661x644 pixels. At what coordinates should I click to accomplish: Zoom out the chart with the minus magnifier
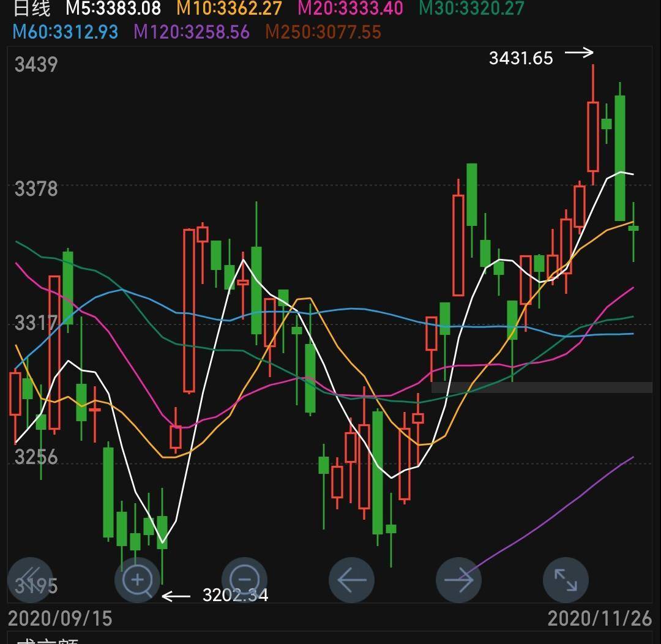[244, 580]
